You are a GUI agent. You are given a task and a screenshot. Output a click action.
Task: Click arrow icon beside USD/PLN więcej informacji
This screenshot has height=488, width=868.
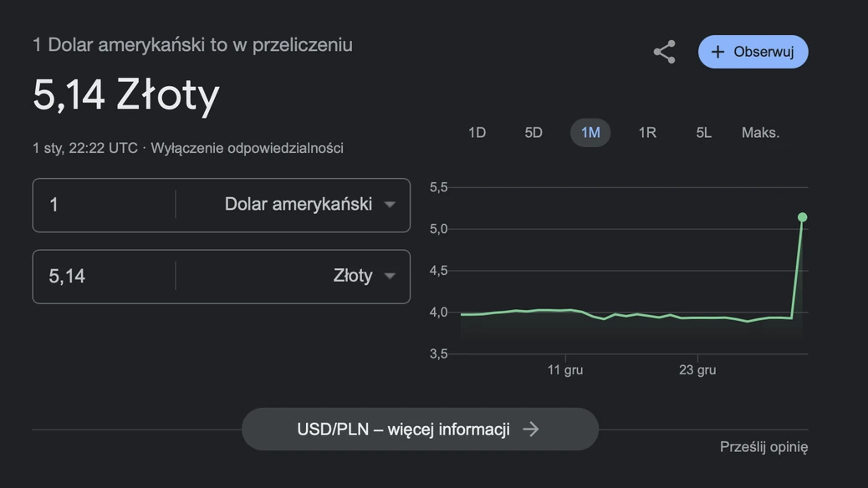531,429
